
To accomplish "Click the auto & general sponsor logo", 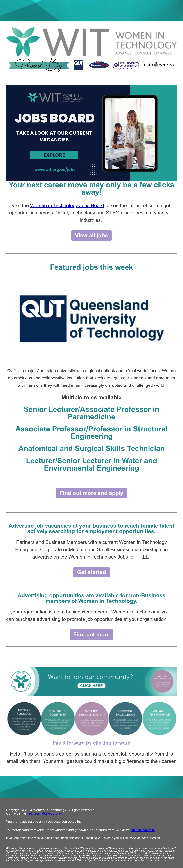I will (159, 65).
